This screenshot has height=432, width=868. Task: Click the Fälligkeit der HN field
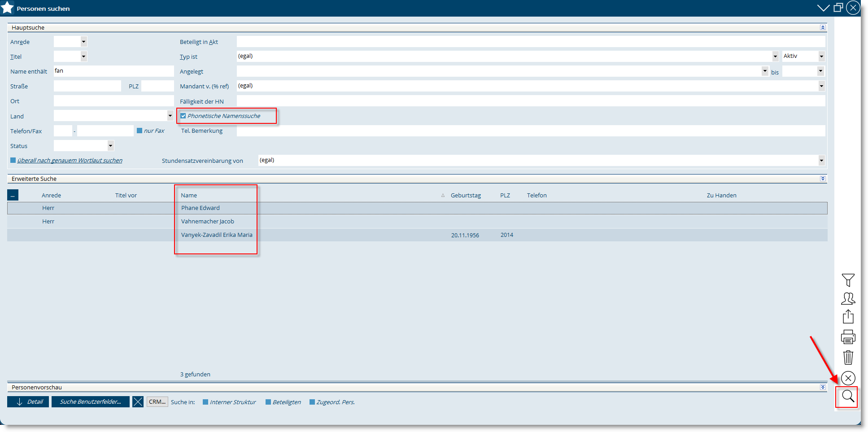[531, 101]
